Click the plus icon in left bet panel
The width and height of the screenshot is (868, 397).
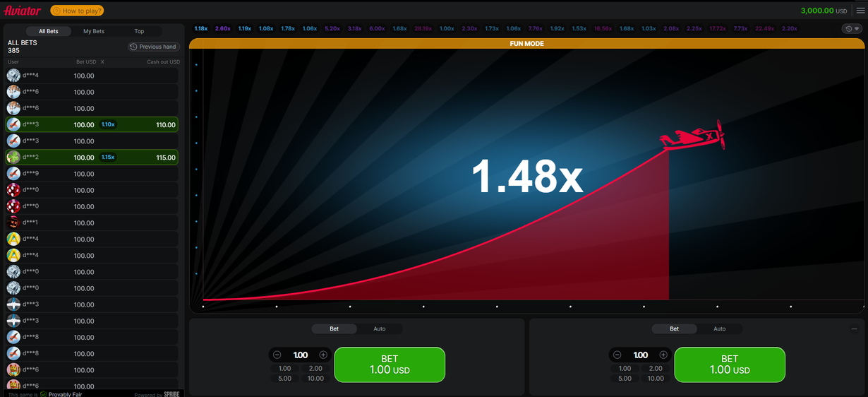coord(323,355)
